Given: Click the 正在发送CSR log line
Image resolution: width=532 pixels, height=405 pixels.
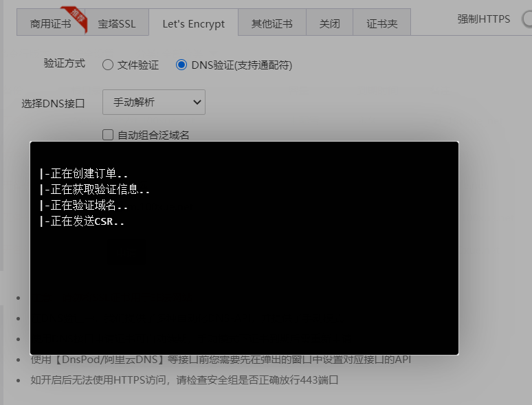Looking at the screenshot, I should [82, 221].
